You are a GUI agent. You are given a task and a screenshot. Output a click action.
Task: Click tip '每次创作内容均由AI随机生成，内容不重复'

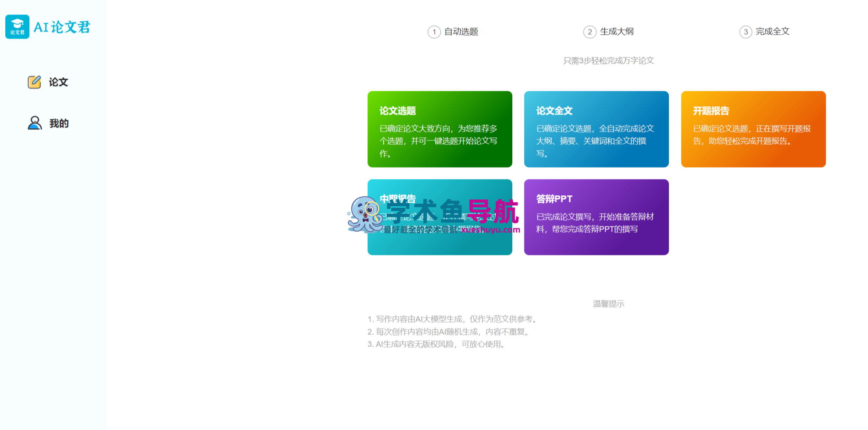(450, 332)
